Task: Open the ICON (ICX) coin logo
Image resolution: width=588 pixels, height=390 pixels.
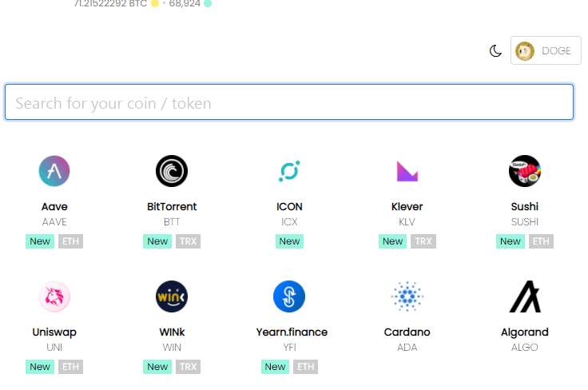Action: point(289,171)
